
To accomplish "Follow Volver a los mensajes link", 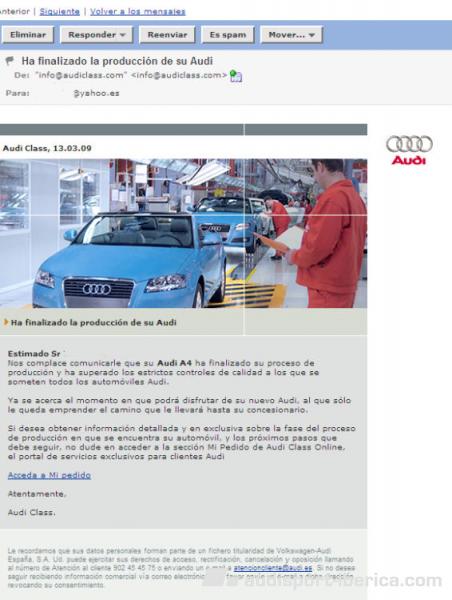I will click(x=138, y=11).
